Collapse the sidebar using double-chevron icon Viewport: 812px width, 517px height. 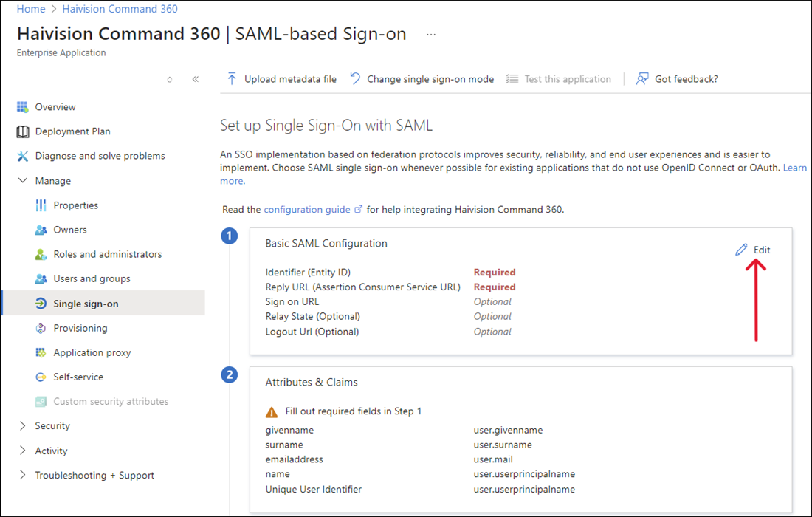tap(195, 78)
